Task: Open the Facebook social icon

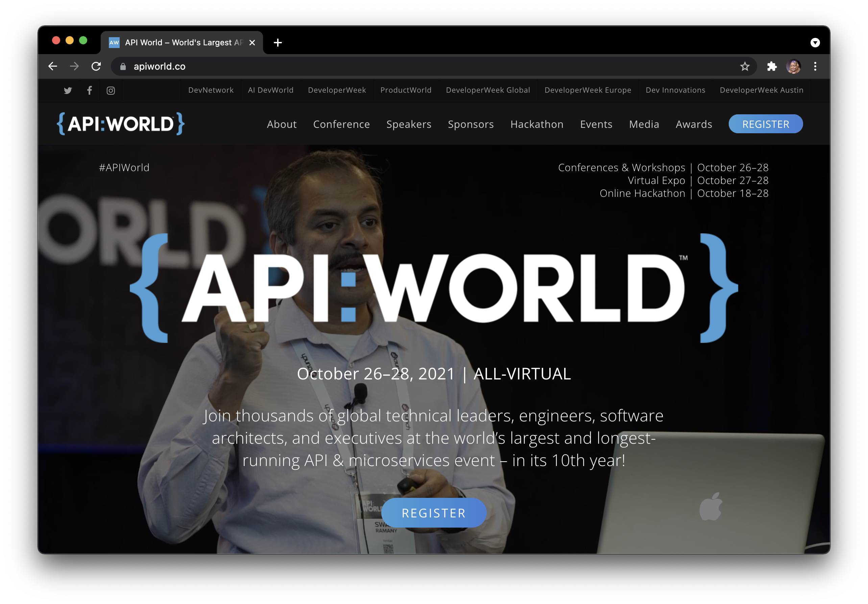Action: pos(90,90)
